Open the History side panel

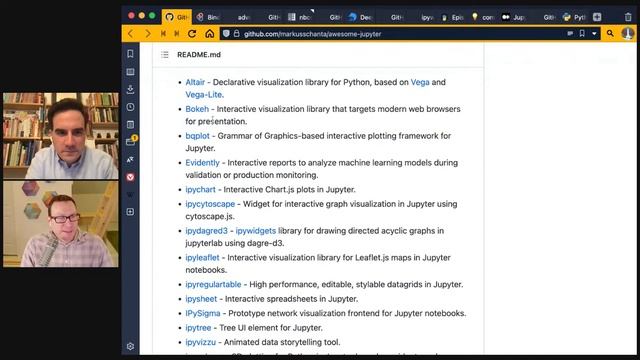coord(130,107)
